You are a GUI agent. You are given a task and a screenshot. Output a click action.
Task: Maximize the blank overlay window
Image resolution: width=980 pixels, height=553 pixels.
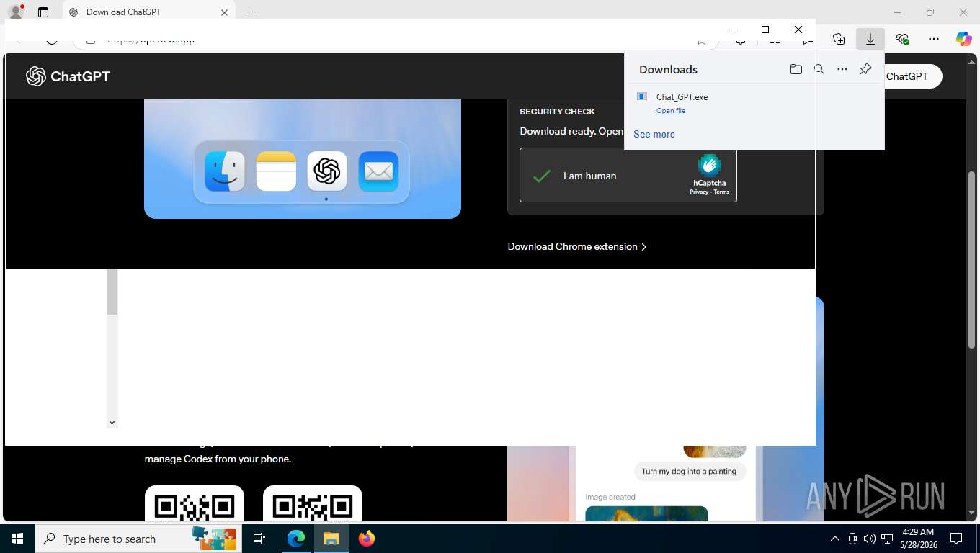[765, 30]
